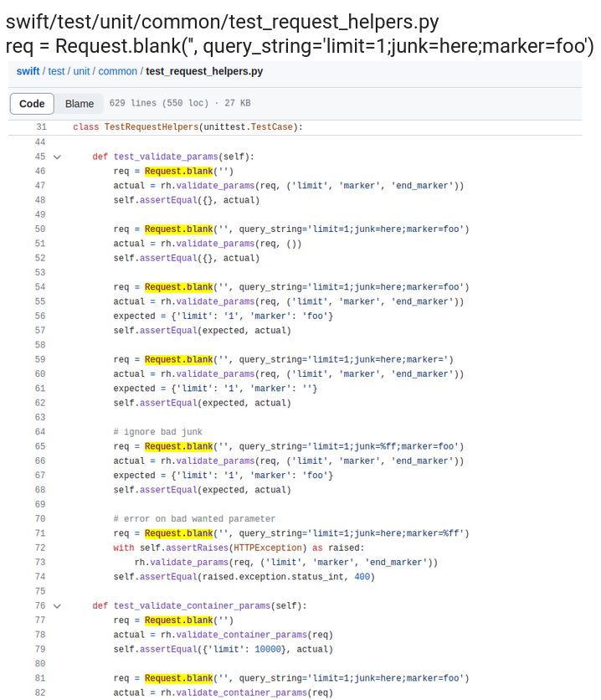Click line number 31
Screen dimensions: 601x700
pos(42,126)
